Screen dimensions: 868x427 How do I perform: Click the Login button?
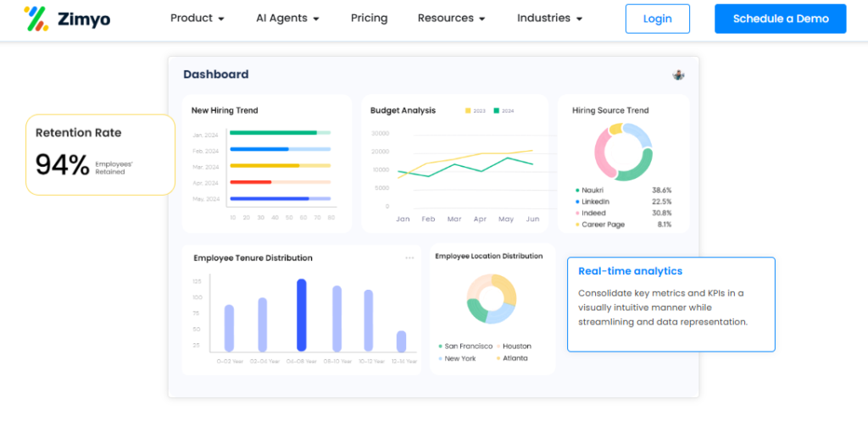[658, 19]
